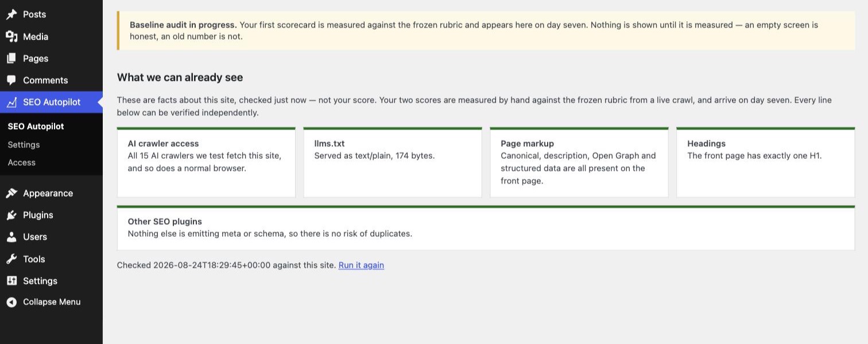Image resolution: width=868 pixels, height=344 pixels.
Task: Click the Users person icon
Action: click(x=11, y=237)
